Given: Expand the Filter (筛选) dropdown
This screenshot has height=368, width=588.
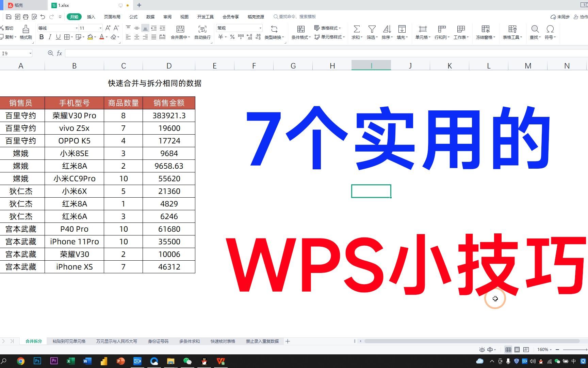Looking at the screenshot, I should click(x=377, y=37).
